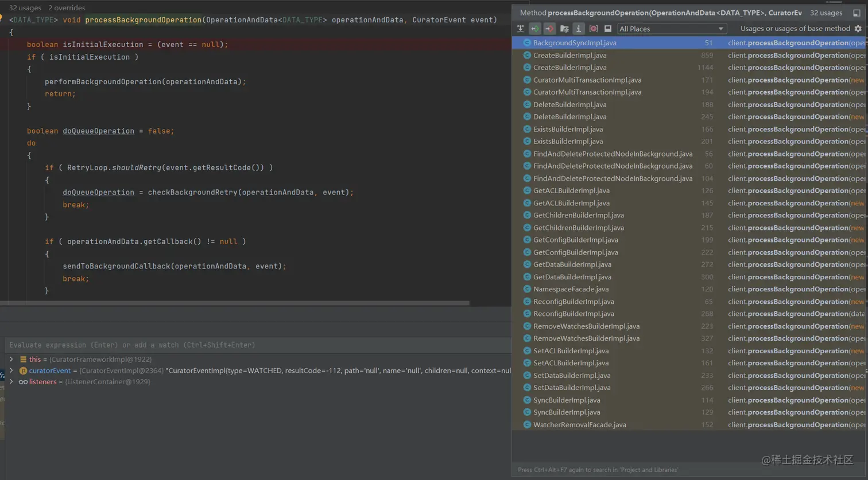Select DeleteBuilderImpl.java usage at line 245
The height and width of the screenshot is (480, 868).
pos(689,117)
